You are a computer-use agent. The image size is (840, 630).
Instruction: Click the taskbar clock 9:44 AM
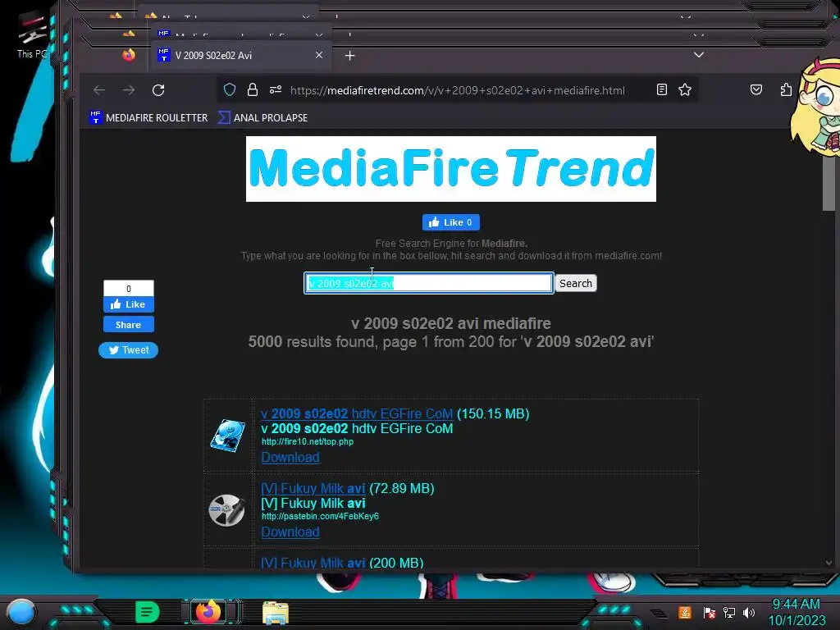click(796, 604)
